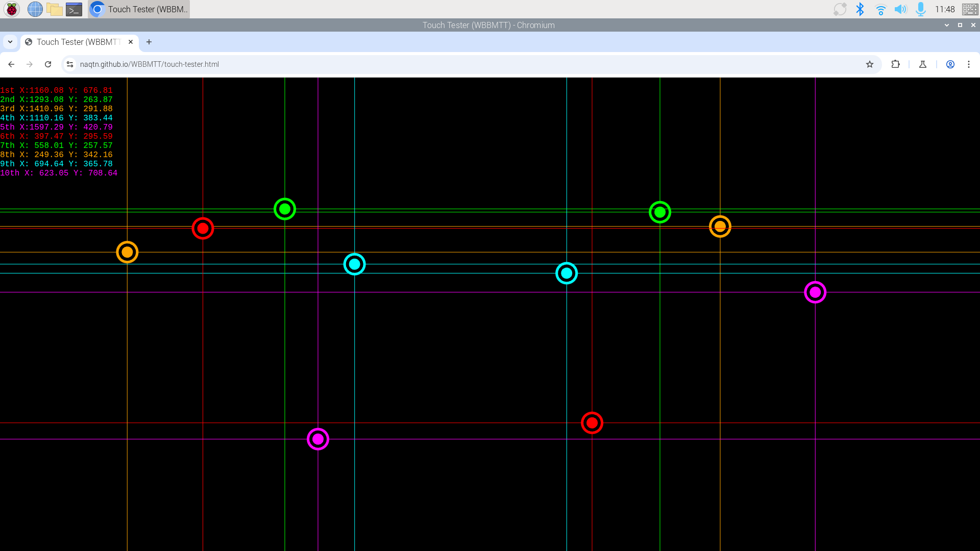The image size is (980, 551).
Task: Minimize the Chromium window
Action: pos(947,25)
